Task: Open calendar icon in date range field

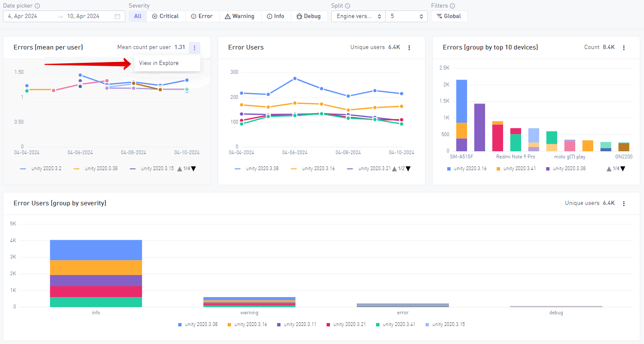Action: [x=117, y=16]
